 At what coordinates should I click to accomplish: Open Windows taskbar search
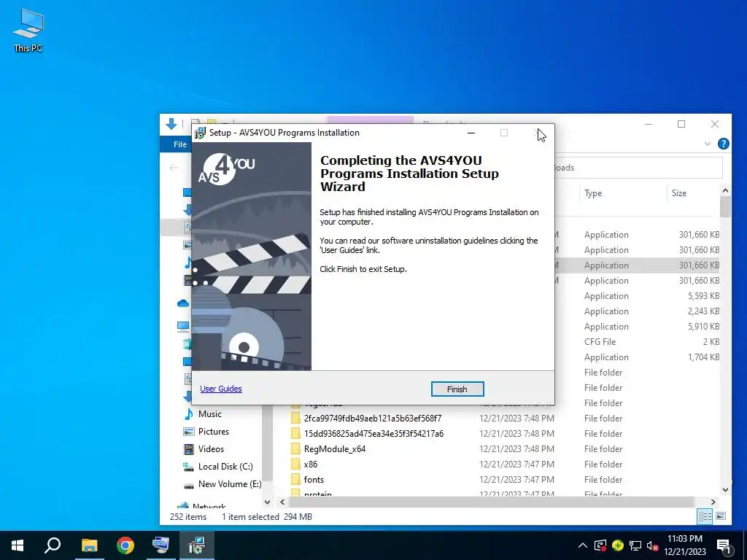click(53, 545)
